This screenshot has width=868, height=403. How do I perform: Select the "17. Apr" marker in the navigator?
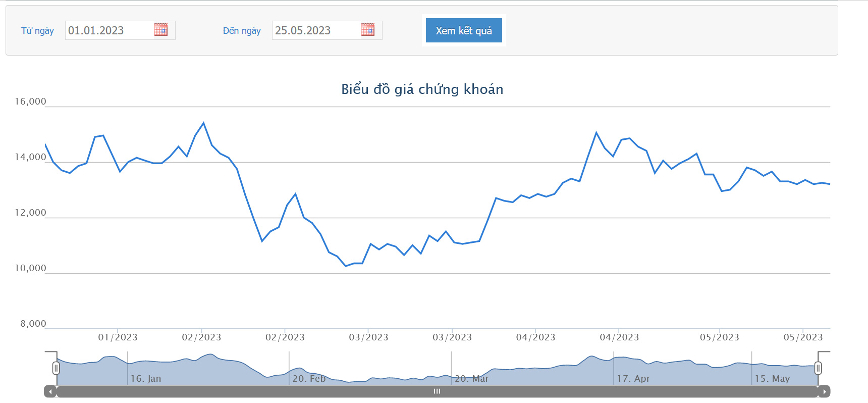tap(633, 378)
